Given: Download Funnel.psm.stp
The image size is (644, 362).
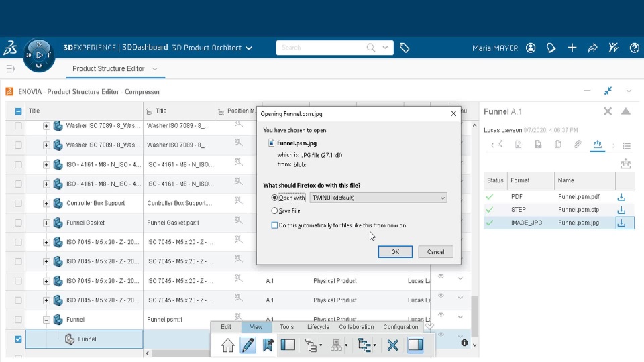Looking at the screenshot, I should (621, 210).
